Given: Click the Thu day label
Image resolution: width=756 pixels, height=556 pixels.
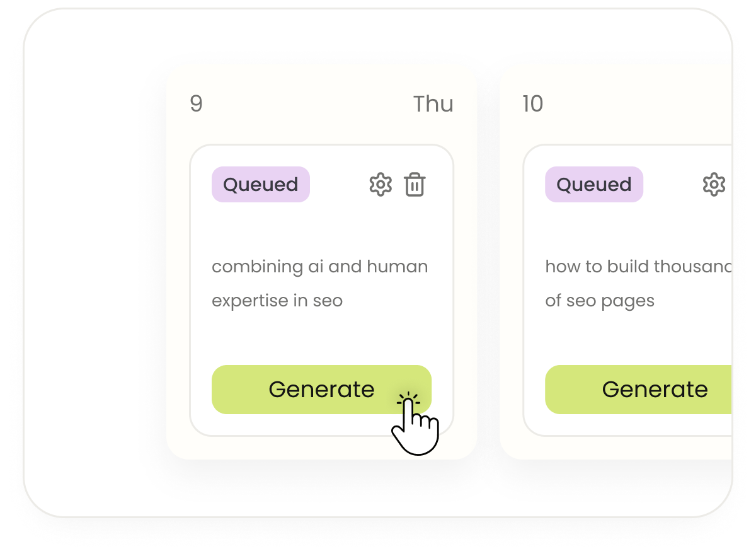Looking at the screenshot, I should pyautogui.click(x=433, y=104).
